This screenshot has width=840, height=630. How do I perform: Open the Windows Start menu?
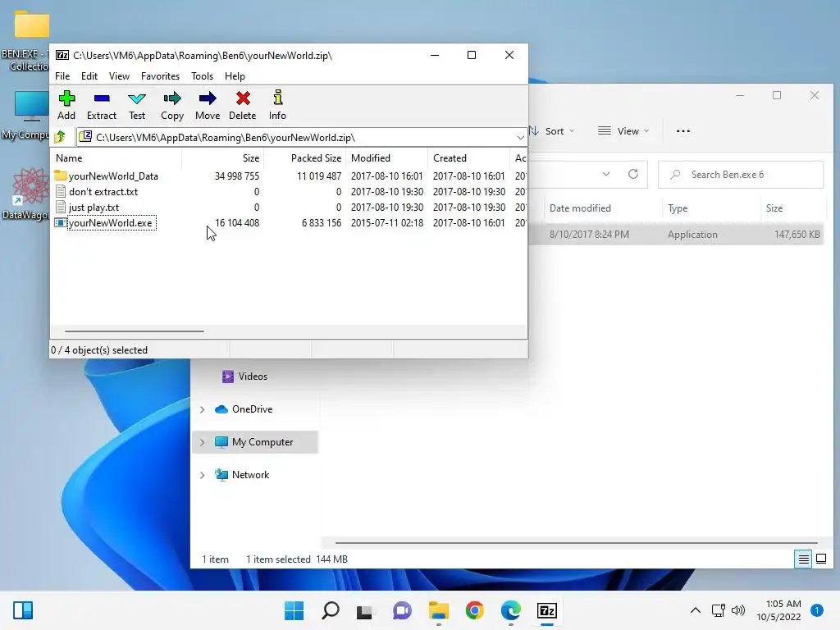pos(294,610)
